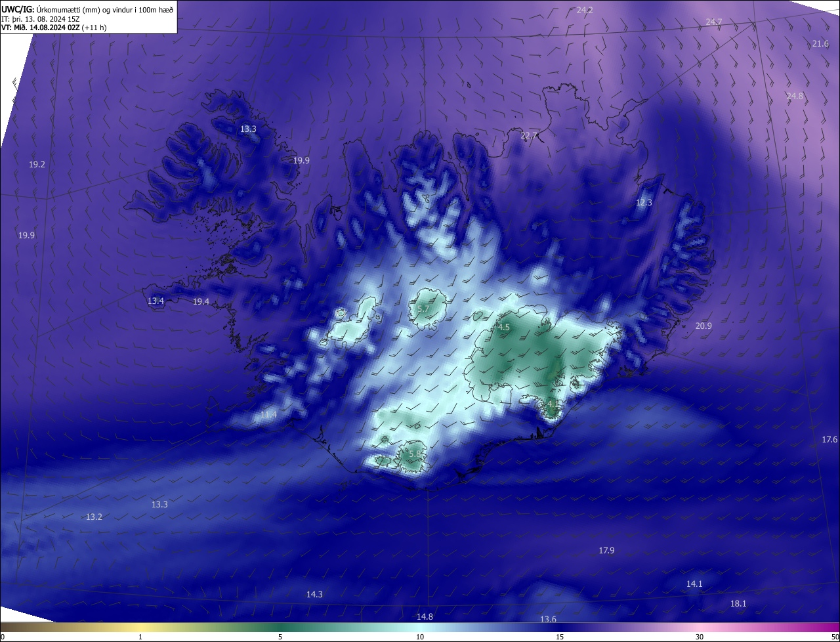Select the 14.3 value label
This screenshot has height=642, width=840.
tap(314, 594)
